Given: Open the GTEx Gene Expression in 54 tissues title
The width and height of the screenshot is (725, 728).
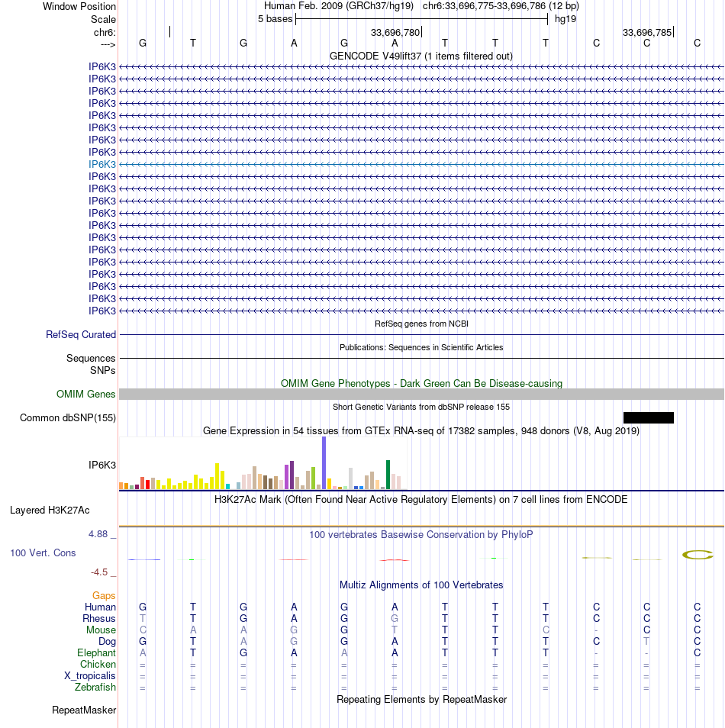Looking at the screenshot, I should point(420,431).
